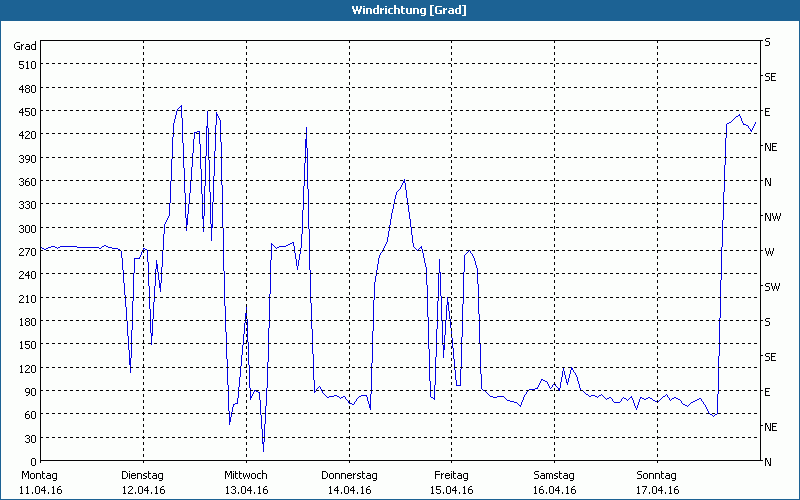Click the 390 degree axis label
Image resolution: width=800 pixels, height=500 pixels.
click(x=28, y=159)
